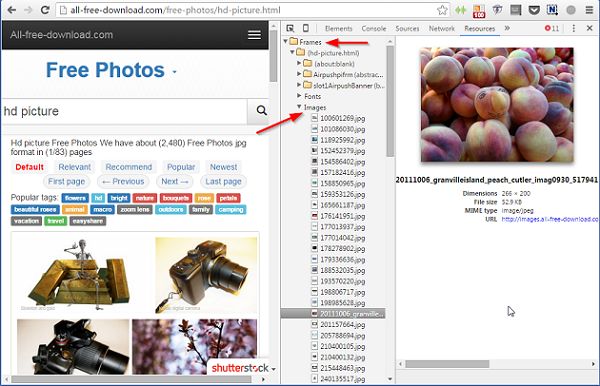This screenshot has width=600, height=386.
Task: Switch to the Elements tab
Action: coord(338,28)
